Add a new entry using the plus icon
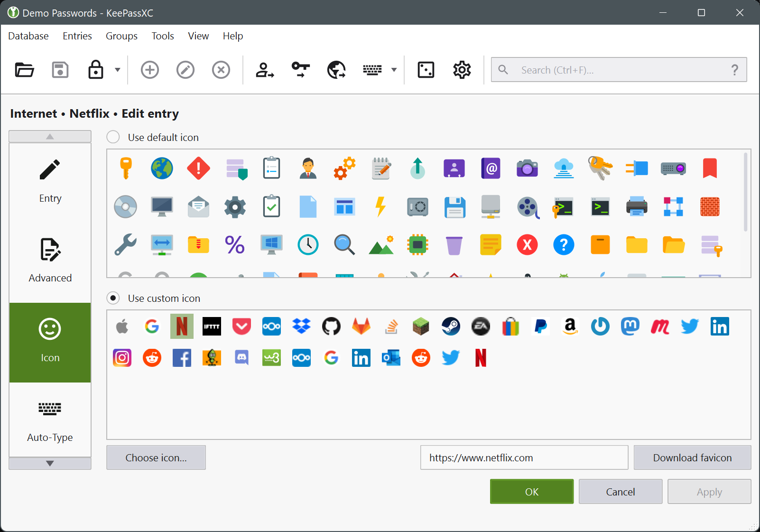 [x=149, y=70]
